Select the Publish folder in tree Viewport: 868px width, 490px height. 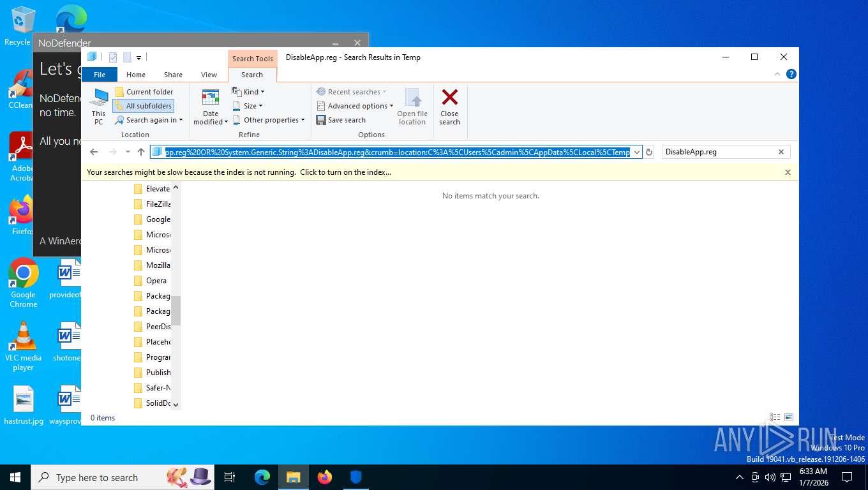tap(152, 373)
